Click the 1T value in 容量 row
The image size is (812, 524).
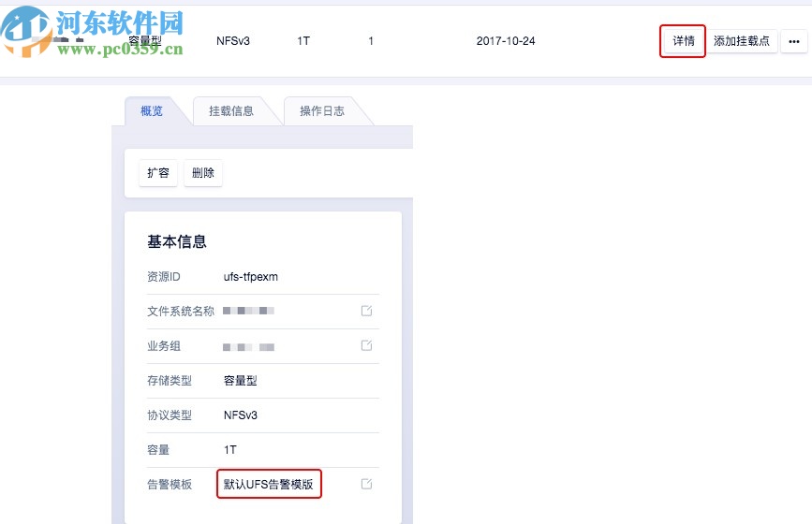(x=230, y=450)
